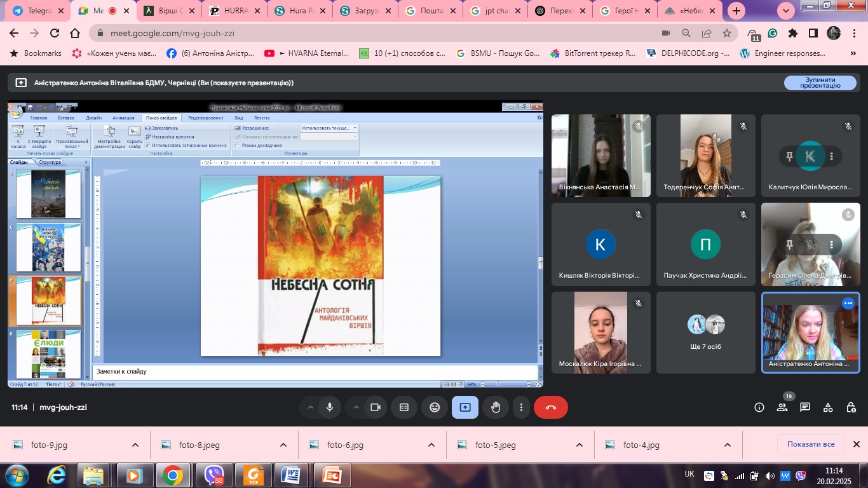Open Chrome side panel icon

[813, 33]
